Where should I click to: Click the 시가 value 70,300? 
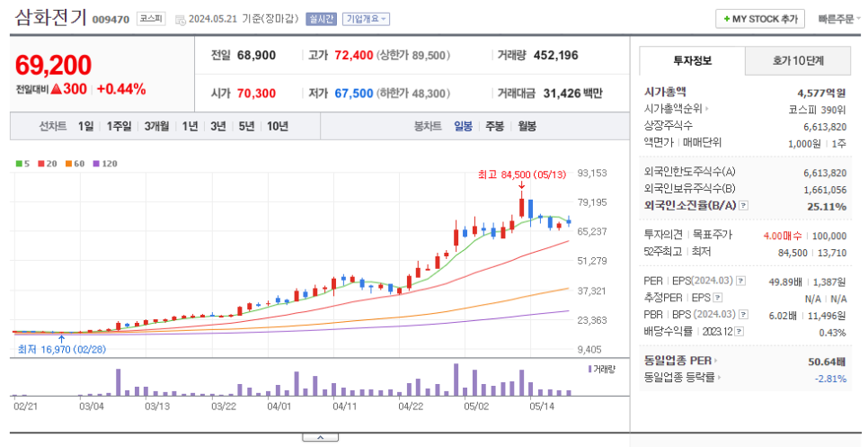click(256, 93)
